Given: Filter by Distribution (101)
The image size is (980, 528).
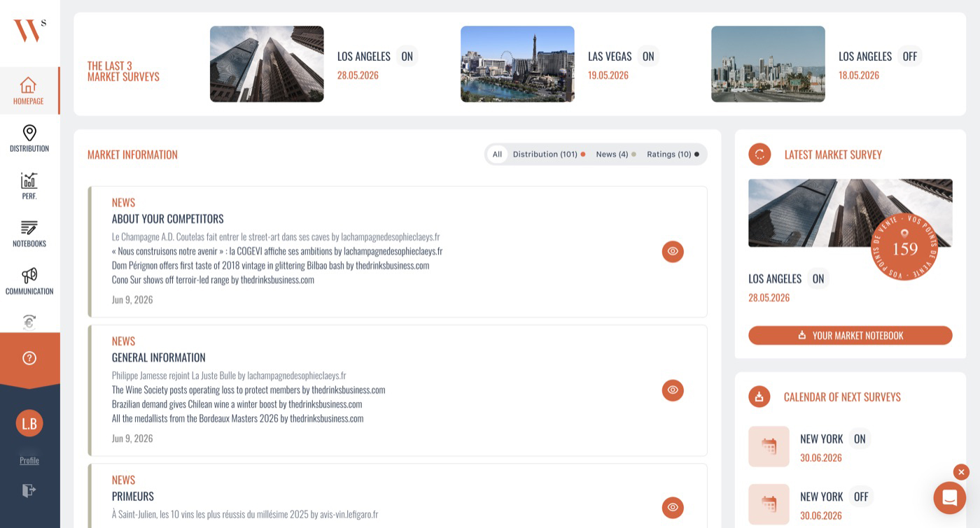Looking at the screenshot, I should point(549,155).
